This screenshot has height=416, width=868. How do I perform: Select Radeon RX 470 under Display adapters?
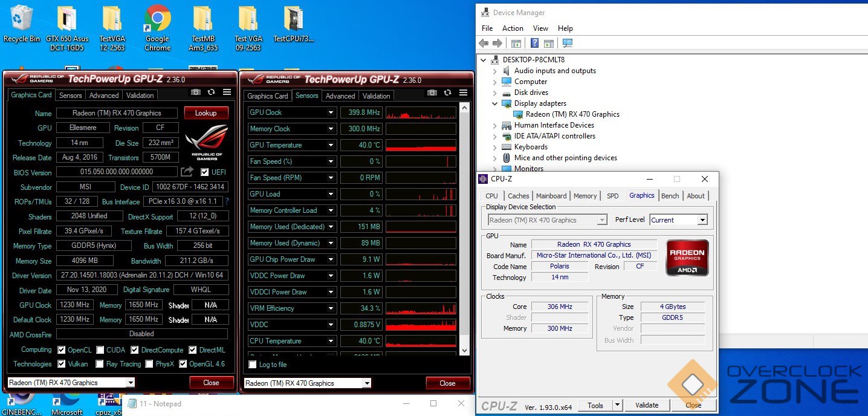pyautogui.click(x=572, y=114)
